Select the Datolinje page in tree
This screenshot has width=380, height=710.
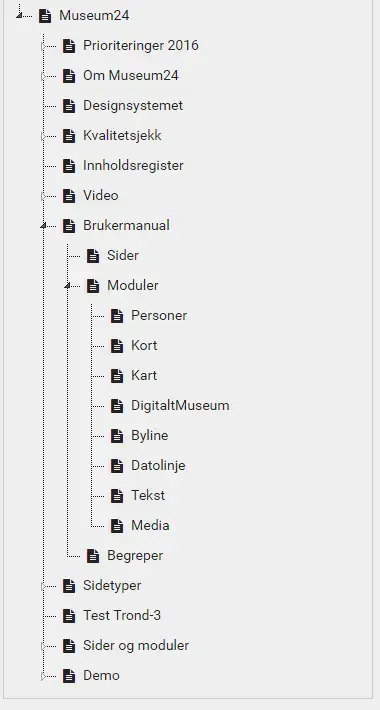[158, 465]
